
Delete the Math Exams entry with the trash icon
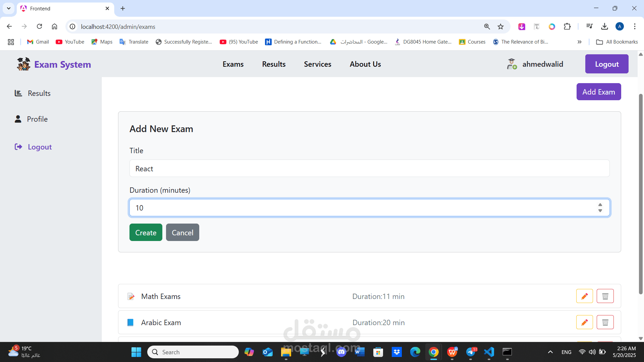(605, 296)
